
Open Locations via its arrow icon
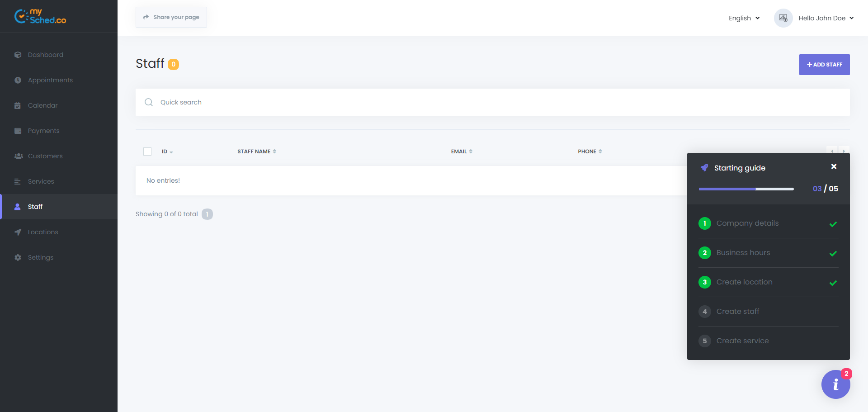pos(18,232)
